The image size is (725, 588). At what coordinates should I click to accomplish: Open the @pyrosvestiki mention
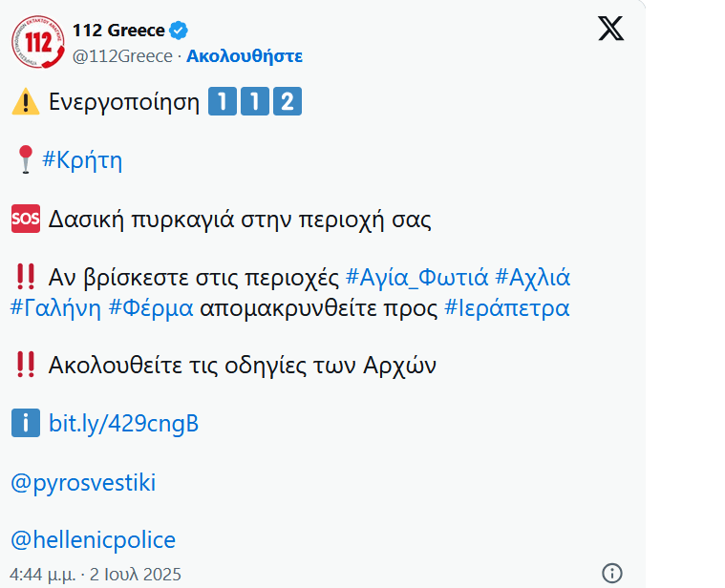pyautogui.click(x=83, y=482)
